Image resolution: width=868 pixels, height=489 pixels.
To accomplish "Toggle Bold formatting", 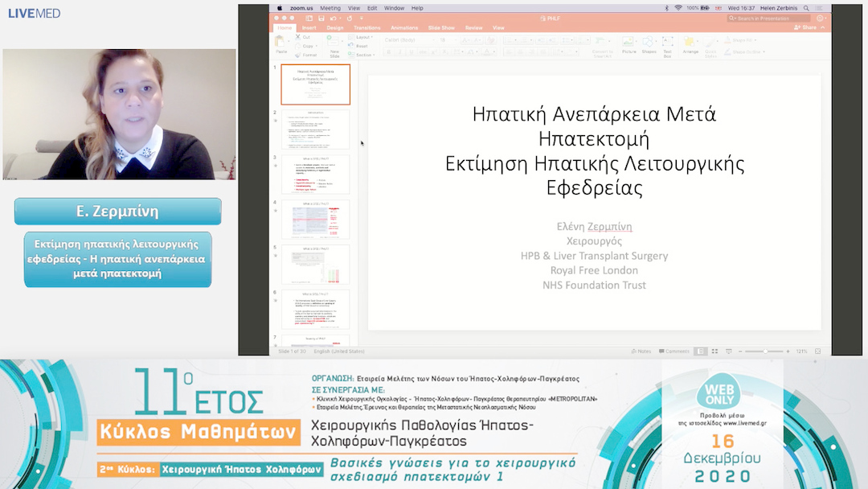I will click(x=389, y=51).
